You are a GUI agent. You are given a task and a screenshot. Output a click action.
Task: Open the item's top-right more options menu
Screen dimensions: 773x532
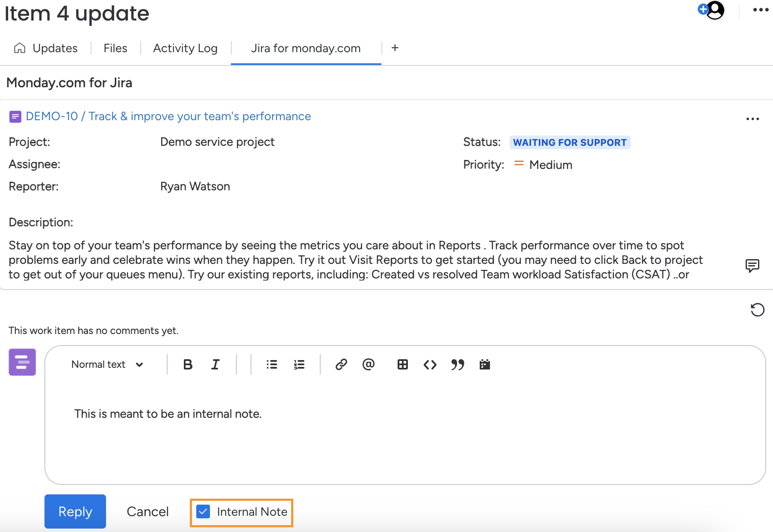coord(761,10)
